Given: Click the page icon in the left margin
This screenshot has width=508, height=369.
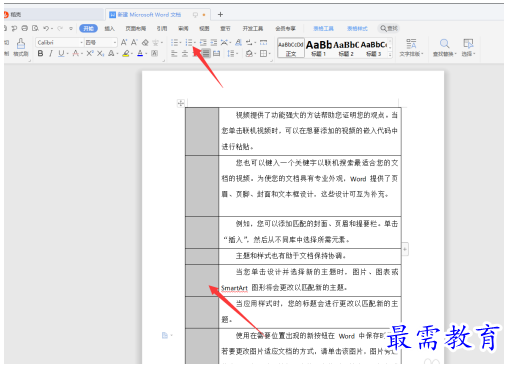Looking at the screenshot, I should [165, 335].
